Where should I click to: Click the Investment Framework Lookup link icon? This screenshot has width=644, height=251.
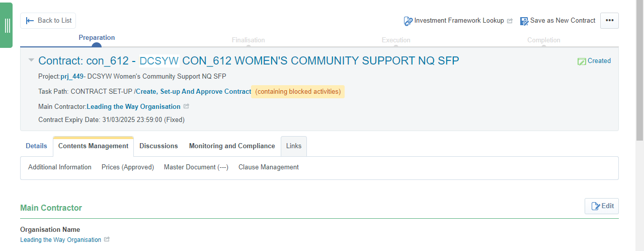tap(408, 21)
